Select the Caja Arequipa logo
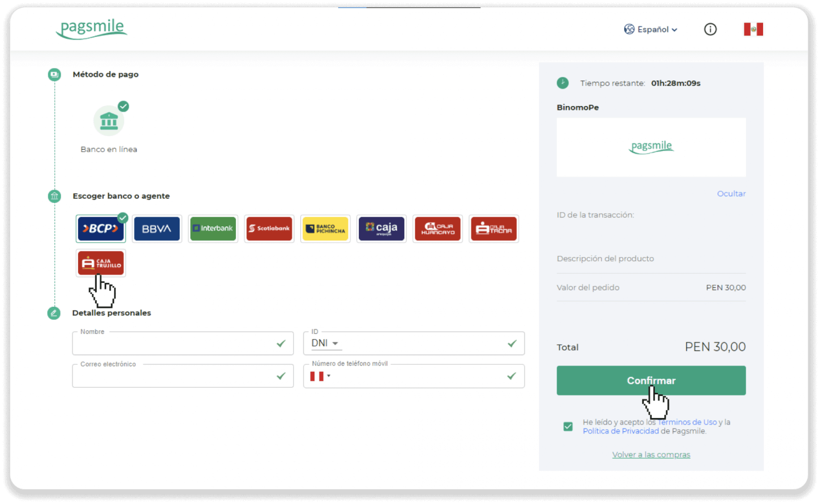 click(x=381, y=228)
